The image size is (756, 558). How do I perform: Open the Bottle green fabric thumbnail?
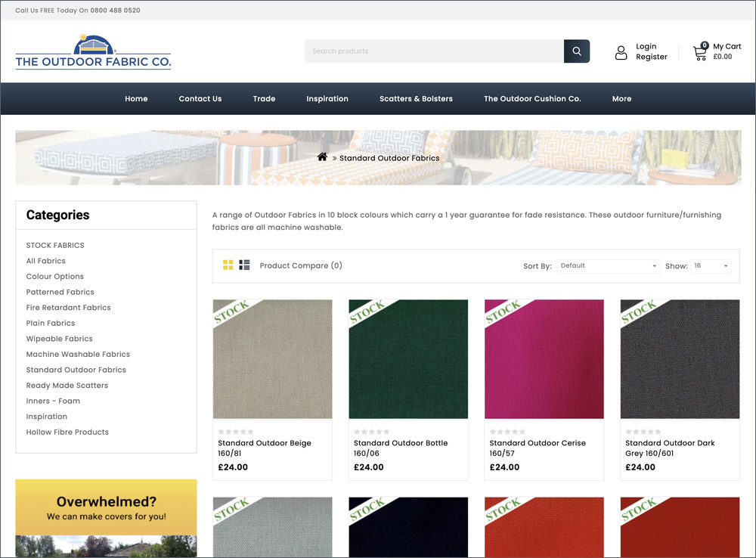(408, 359)
